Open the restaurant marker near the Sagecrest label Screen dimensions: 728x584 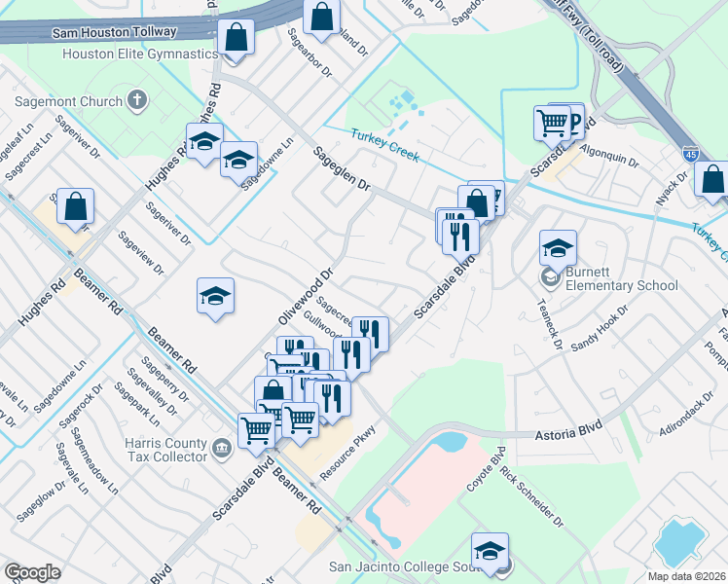371,333
